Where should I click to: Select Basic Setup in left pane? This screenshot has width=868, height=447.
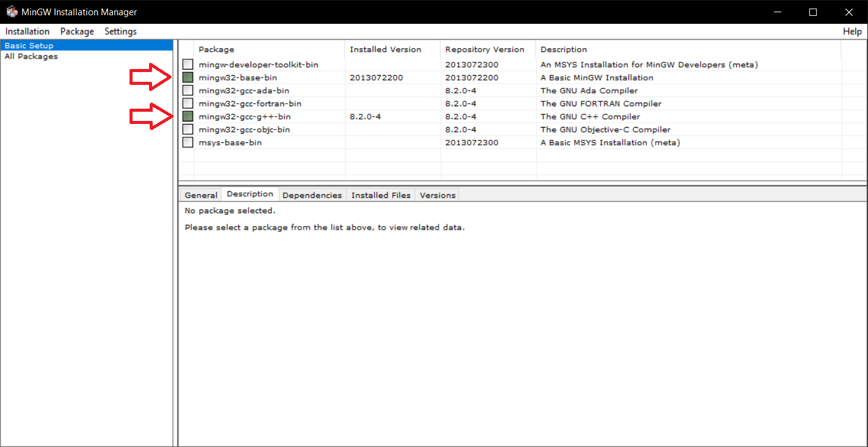click(29, 46)
